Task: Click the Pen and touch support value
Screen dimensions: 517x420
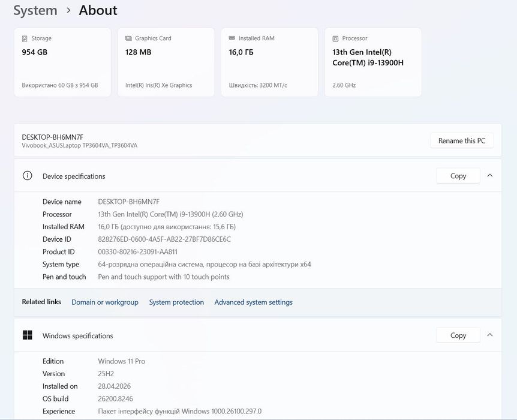Action: 164,277
